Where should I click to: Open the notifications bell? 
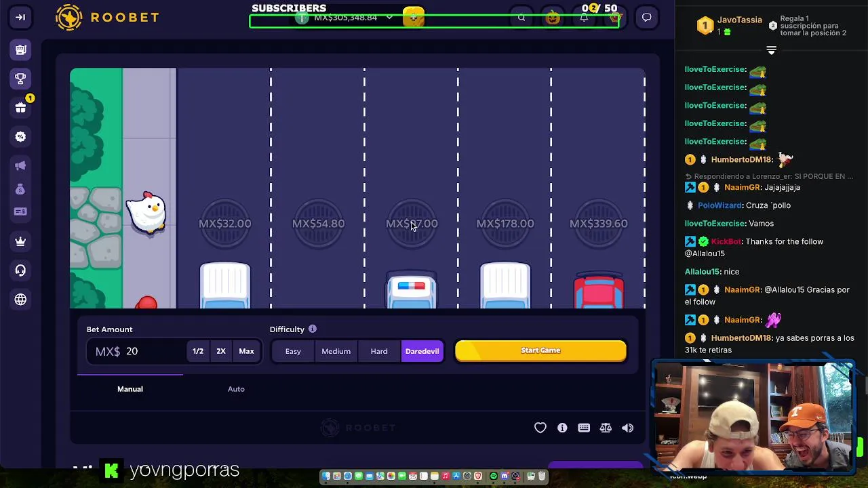point(584,18)
